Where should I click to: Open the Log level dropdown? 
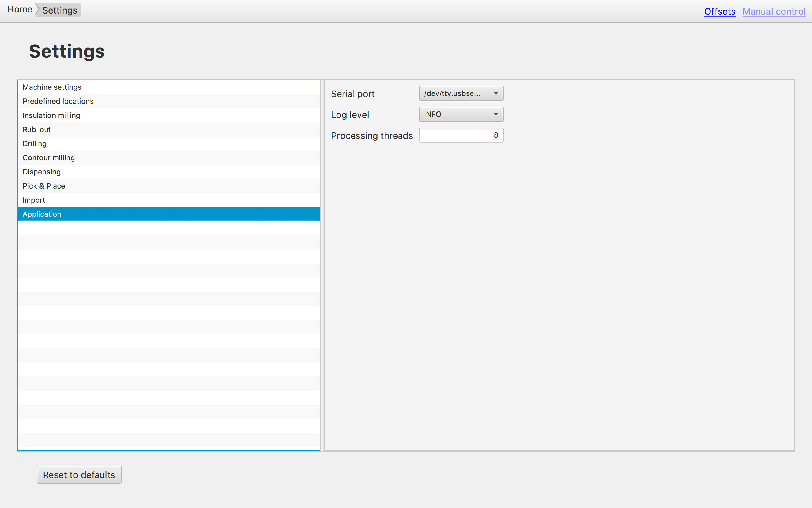pos(461,114)
